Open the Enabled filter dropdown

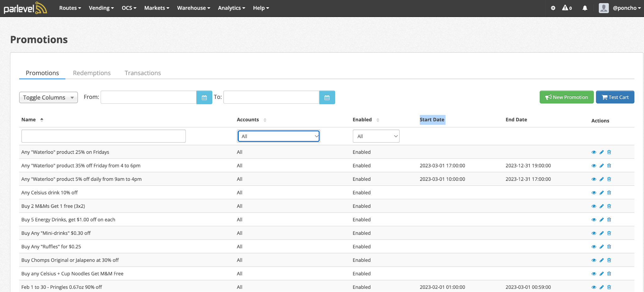pos(376,136)
